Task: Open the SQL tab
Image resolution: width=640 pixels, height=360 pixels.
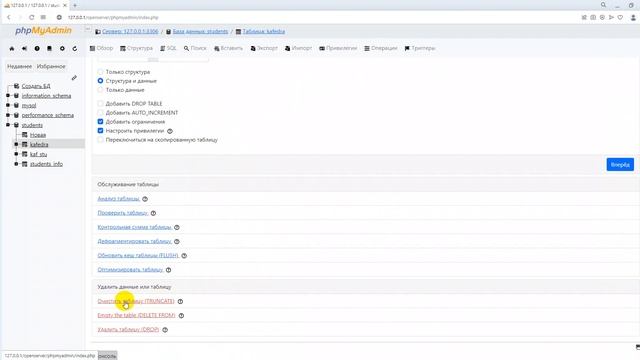Action: click(168, 48)
